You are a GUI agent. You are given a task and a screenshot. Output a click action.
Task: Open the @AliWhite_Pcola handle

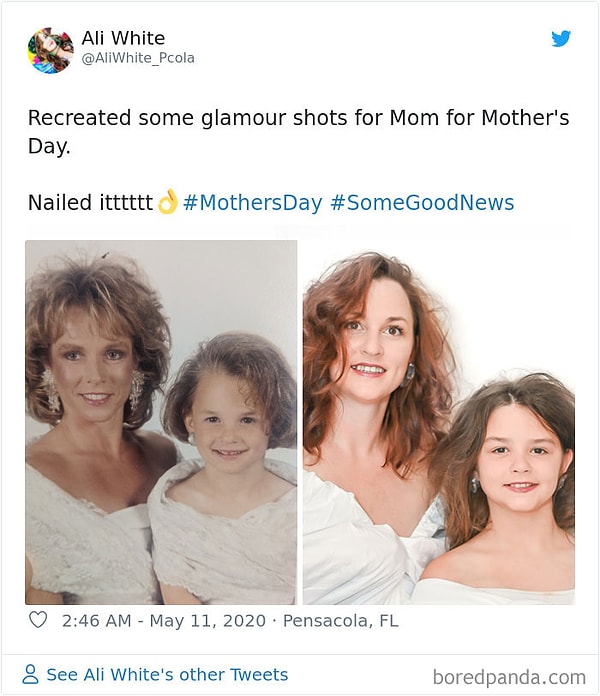pyautogui.click(x=138, y=58)
